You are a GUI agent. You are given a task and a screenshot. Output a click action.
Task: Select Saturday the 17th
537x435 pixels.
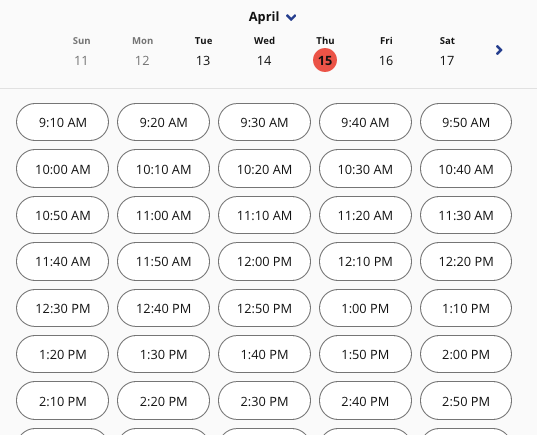point(447,51)
